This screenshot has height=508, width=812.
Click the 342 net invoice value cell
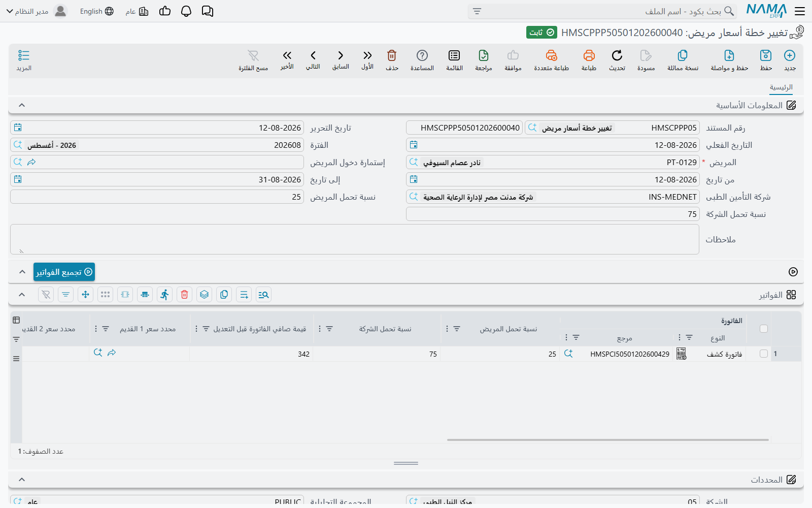[x=251, y=354]
